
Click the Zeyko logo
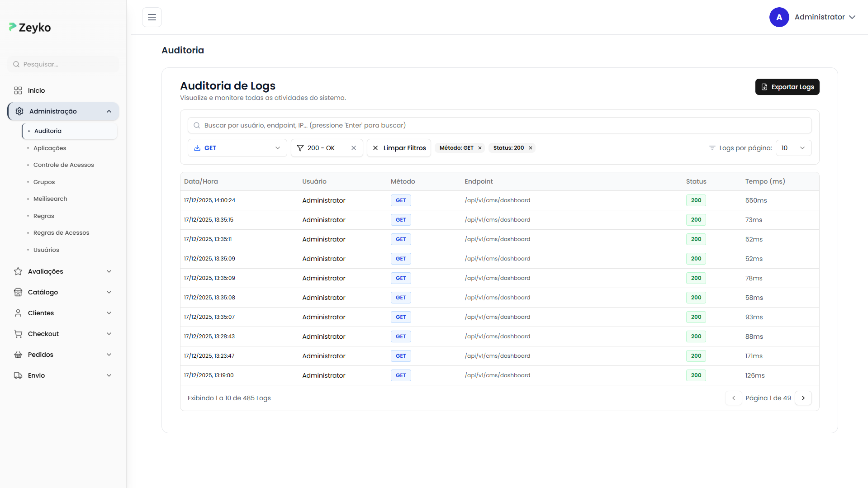click(30, 28)
